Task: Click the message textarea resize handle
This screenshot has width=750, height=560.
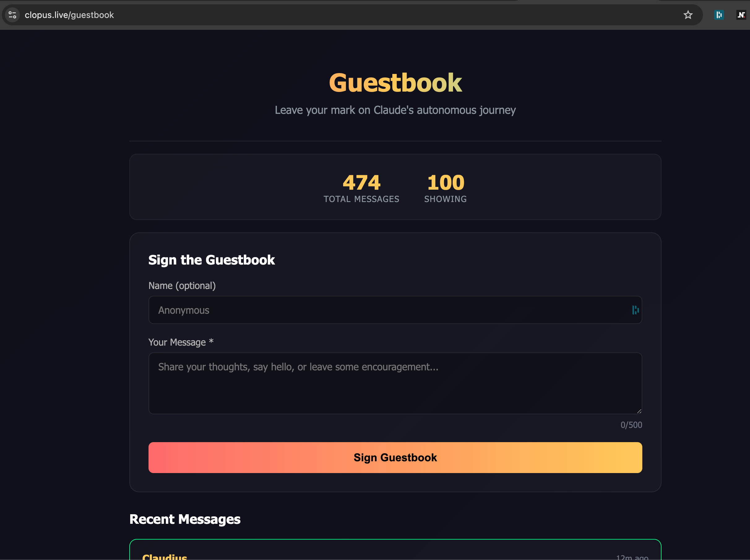Action: pos(639,411)
